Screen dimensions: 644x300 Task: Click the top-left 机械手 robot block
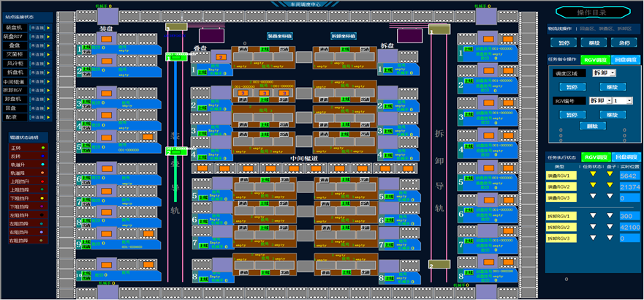pyautogui.click(x=107, y=15)
